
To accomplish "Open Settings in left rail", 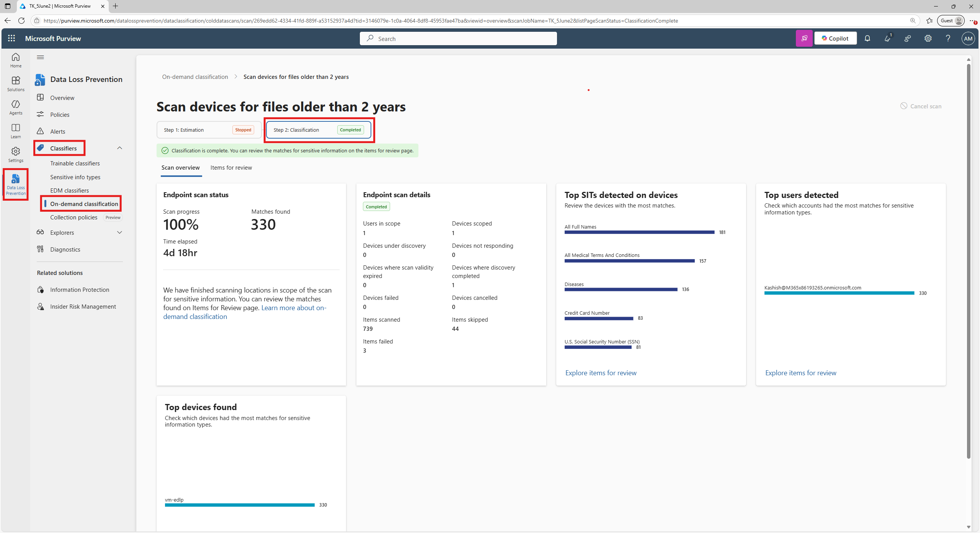I will [16, 155].
